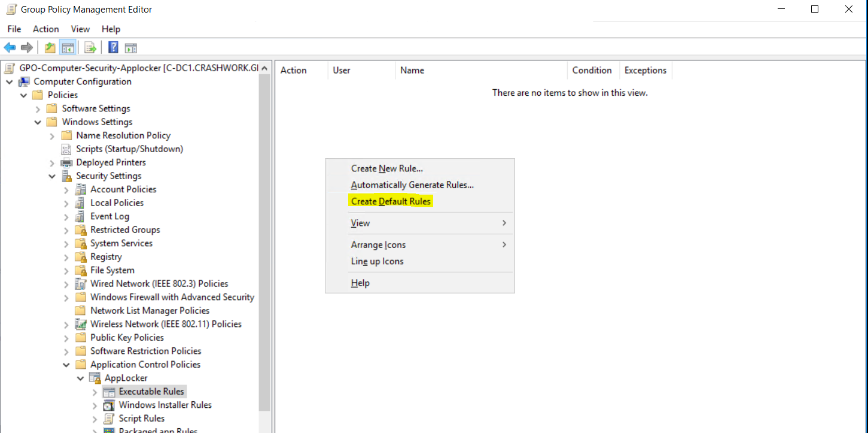Expand the Public Key Policies node
Viewport: 868px width, 433px height.
(66, 338)
